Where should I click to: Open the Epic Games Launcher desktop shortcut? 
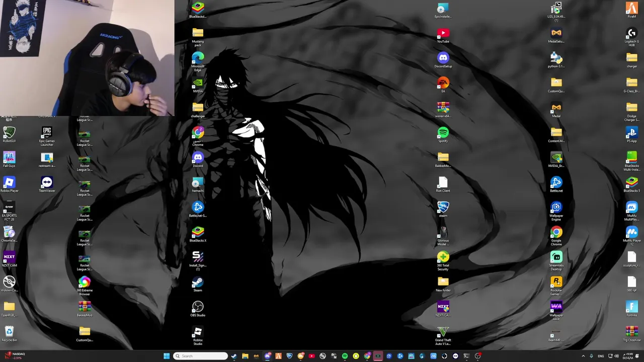click(47, 136)
